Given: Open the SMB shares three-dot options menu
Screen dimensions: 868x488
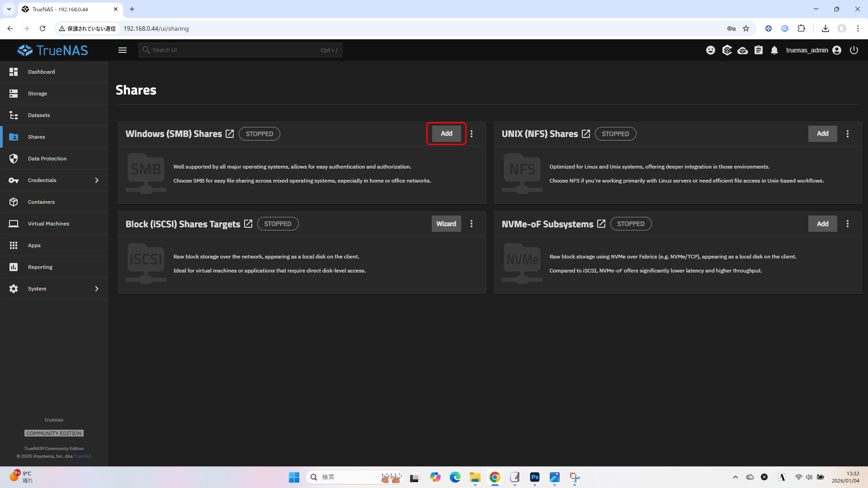Looking at the screenshot, I should pos(472,134).
